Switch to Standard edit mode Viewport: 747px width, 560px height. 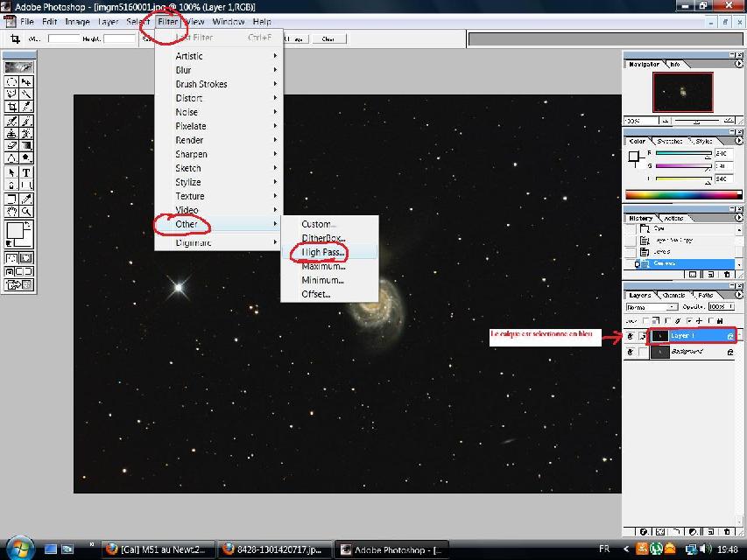pyautogui.click(x=11, y=258)
